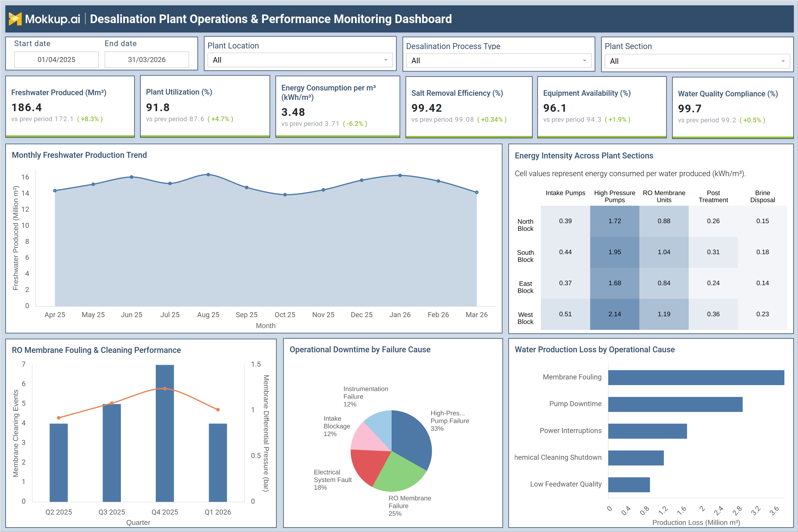Image resolution: width=798 pixels, height=532 pixels.
Task: Select the Plant Utilization KPI value 91.8
Action: (158, 107)
